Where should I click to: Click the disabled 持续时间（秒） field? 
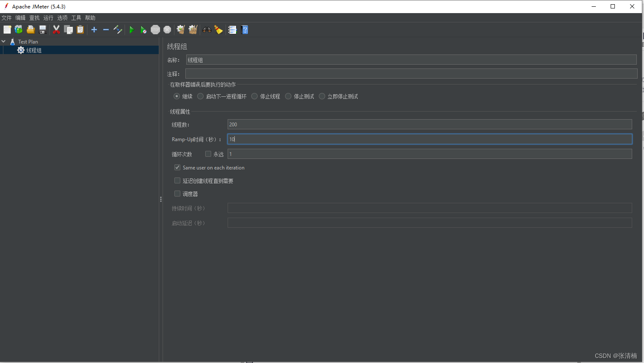pos(430,208)
